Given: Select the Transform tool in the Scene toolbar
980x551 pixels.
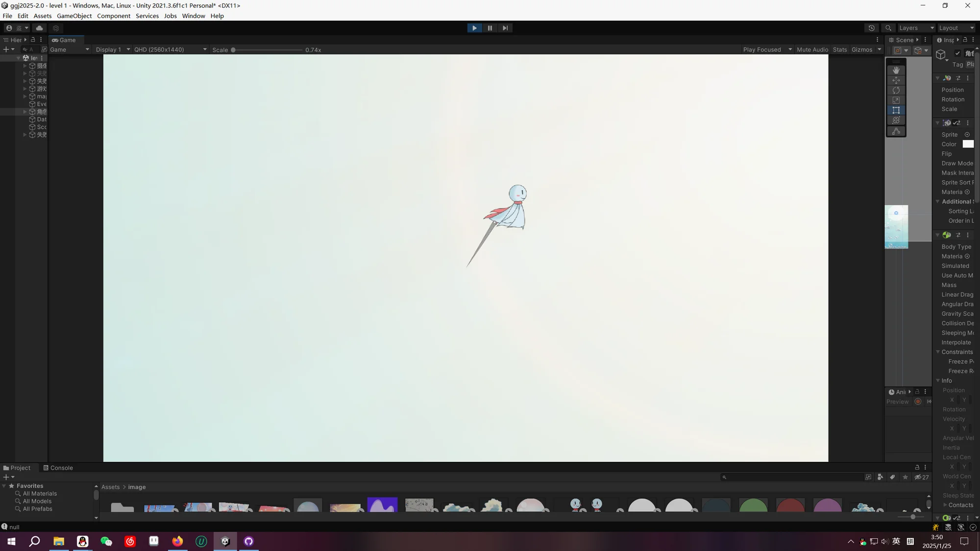Looking at the screenshot, I should [x=896, y=120].
